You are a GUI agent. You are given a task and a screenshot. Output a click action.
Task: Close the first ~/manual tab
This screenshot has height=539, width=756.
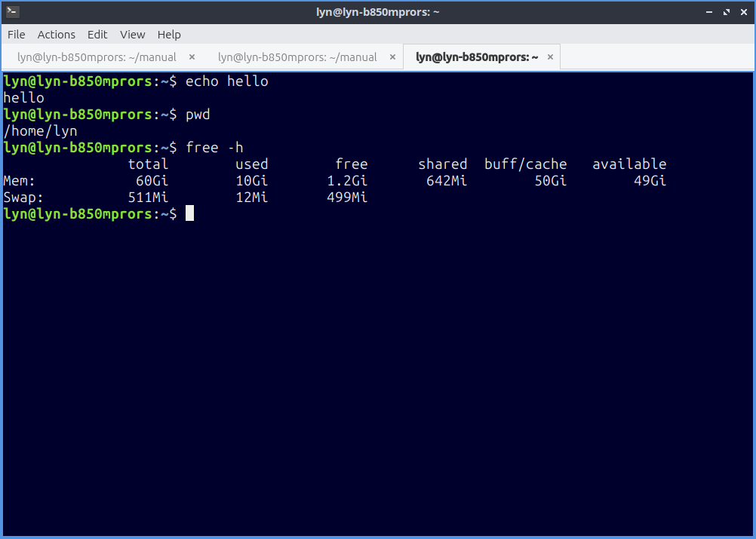tap(192, 57)
